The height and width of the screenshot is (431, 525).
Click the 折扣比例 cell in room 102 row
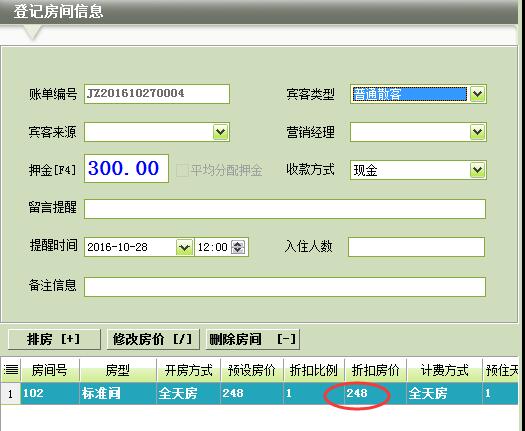[314, 393]
